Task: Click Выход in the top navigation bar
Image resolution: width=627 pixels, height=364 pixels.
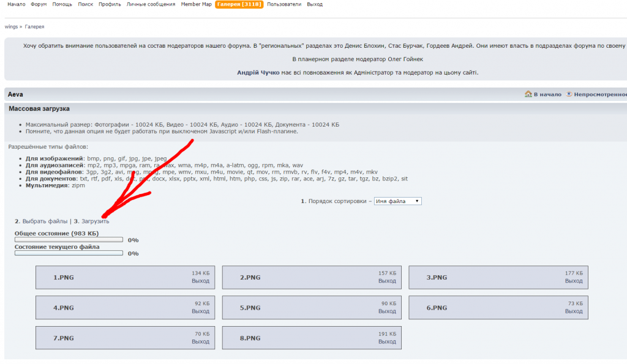Action: tap(315, 4)
